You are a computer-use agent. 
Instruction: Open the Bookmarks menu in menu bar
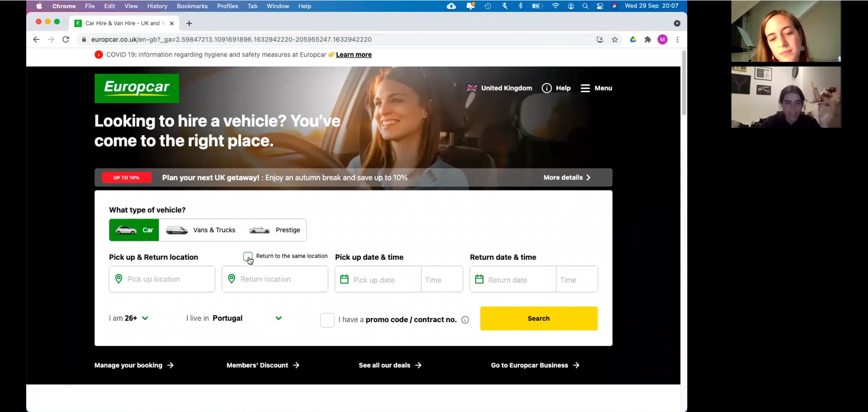click(x=192, y=6)
